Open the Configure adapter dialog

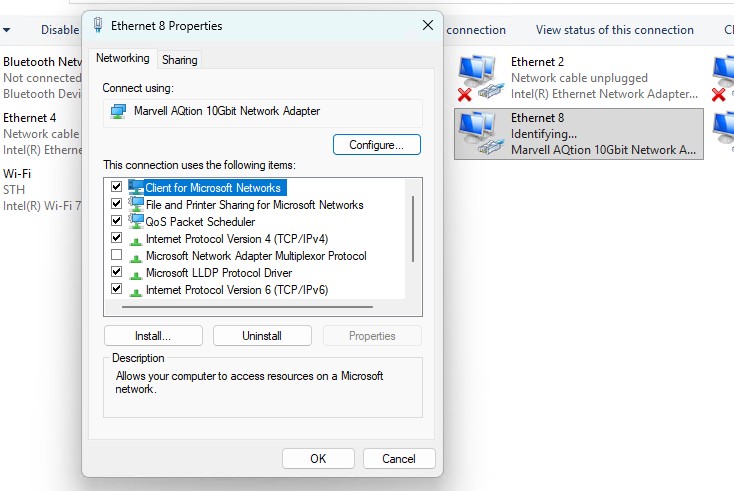[377, 145]
